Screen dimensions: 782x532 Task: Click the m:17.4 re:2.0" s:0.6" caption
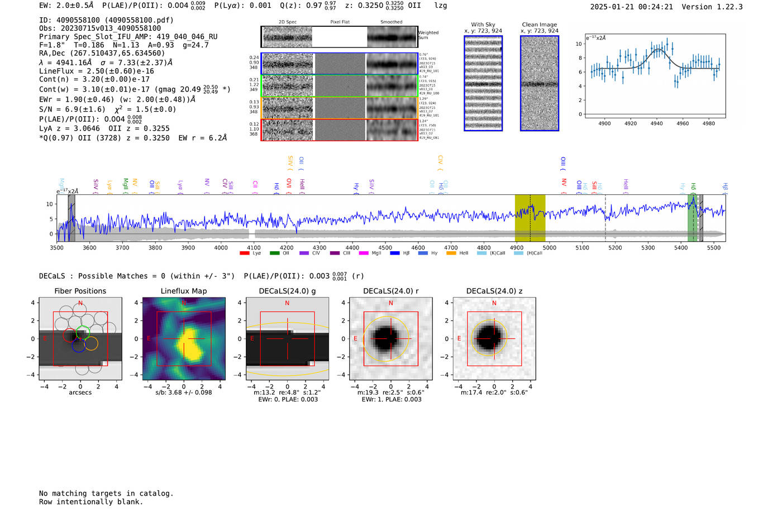coord(494,392)
